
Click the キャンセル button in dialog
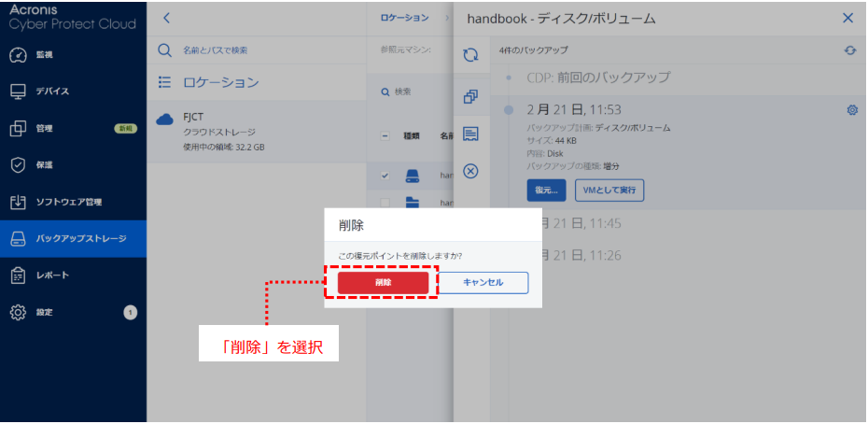(483, 282)
